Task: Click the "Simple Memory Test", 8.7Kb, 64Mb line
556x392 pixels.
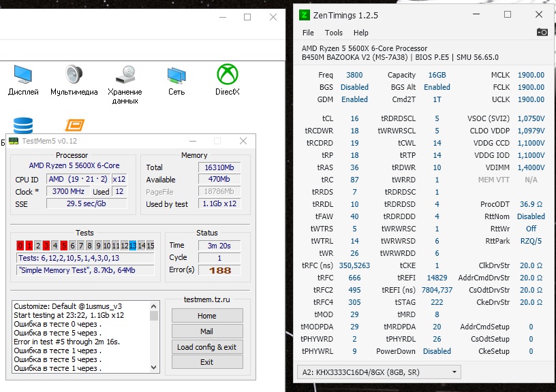Action: 85,270
